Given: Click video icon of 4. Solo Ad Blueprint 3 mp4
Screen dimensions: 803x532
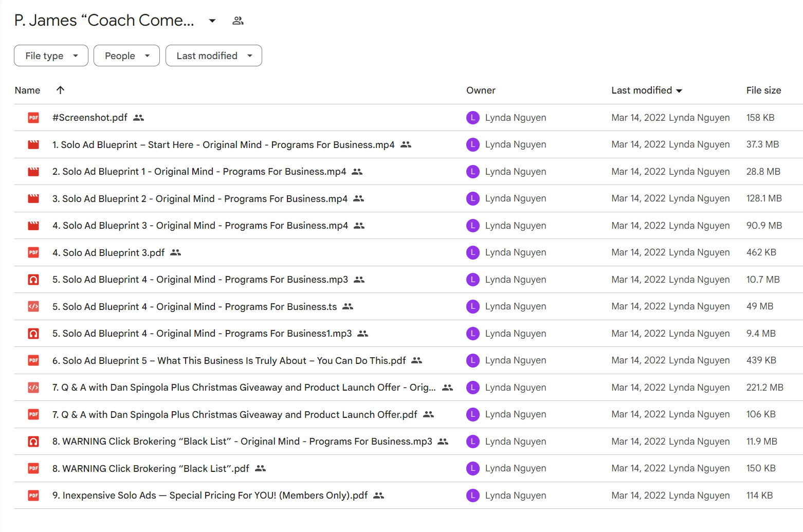Looking at the screenshot, I should [x=33, y=226].
